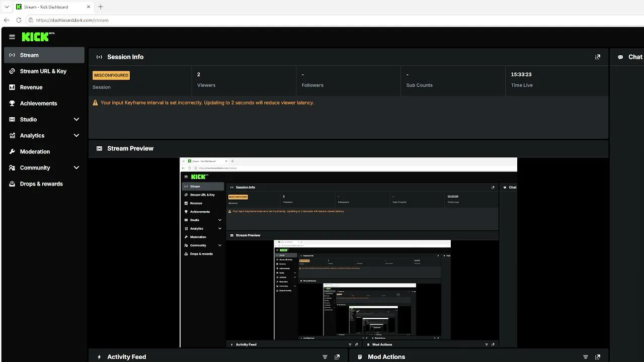Click the Session Info broadcast icon
Screen dimensions: 644x362
pyautogui.click(x=99, y=57)
